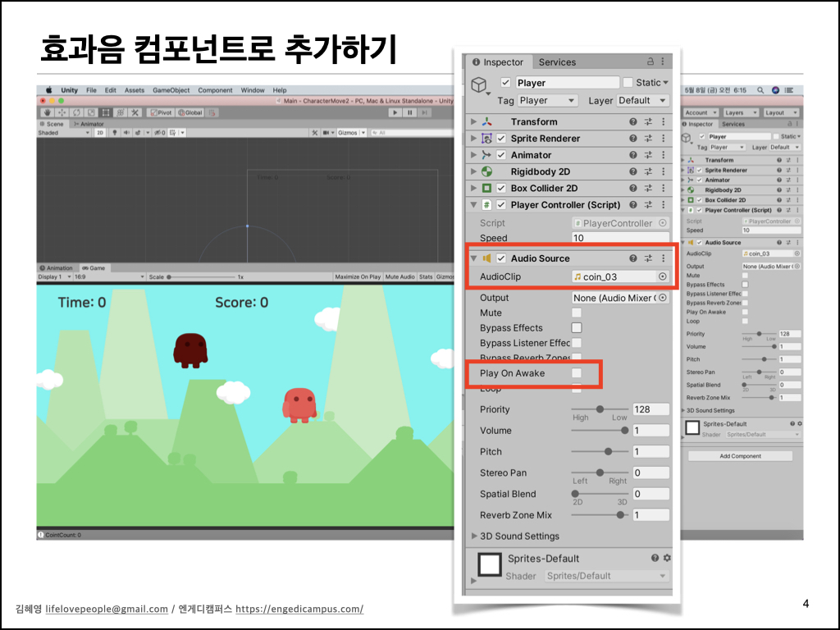Enable Bypass Effects checkbox in enlarged Inspector
This screenshot has height=630, width=840.
[577, 327]
